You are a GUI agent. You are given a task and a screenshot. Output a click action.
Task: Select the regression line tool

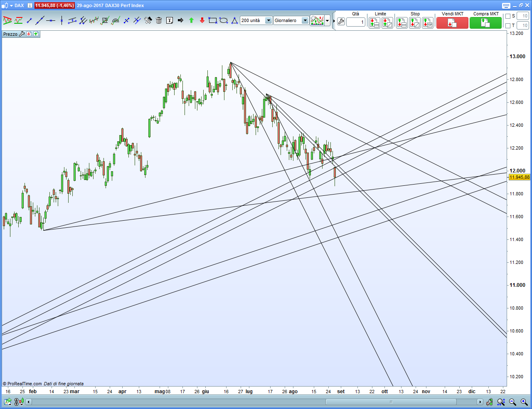pyautogui.click(x=94, y=20)
